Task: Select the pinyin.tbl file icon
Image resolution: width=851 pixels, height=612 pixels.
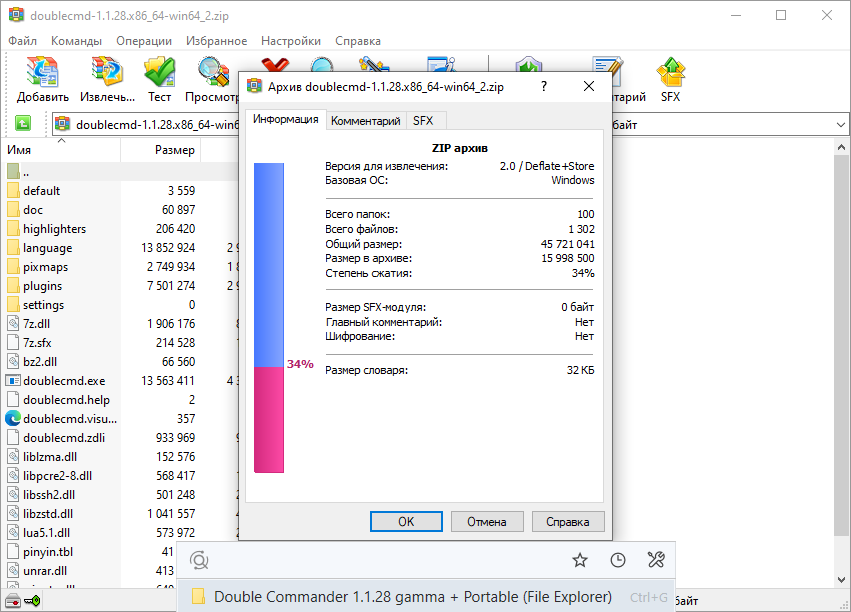Action: click(x=13, y=551)
